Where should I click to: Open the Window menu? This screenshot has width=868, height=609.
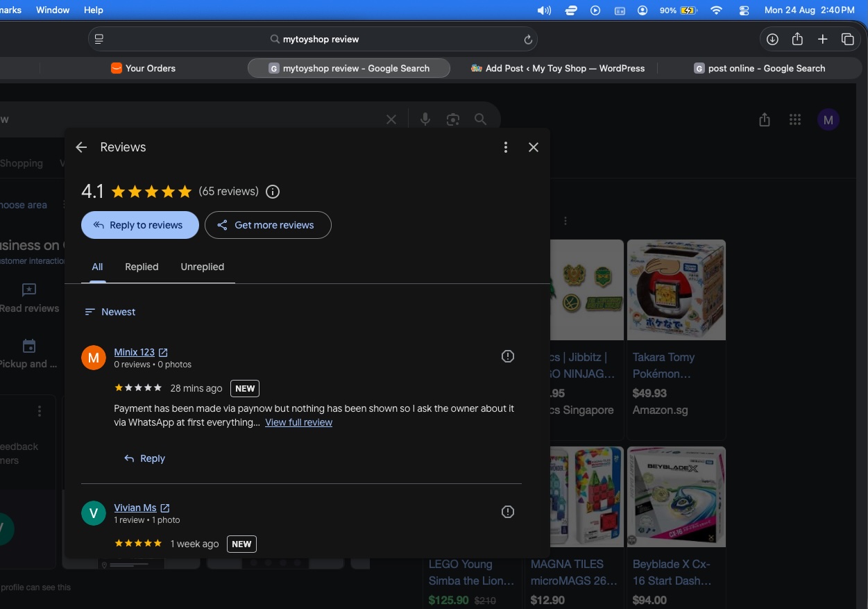pos(53,10)
